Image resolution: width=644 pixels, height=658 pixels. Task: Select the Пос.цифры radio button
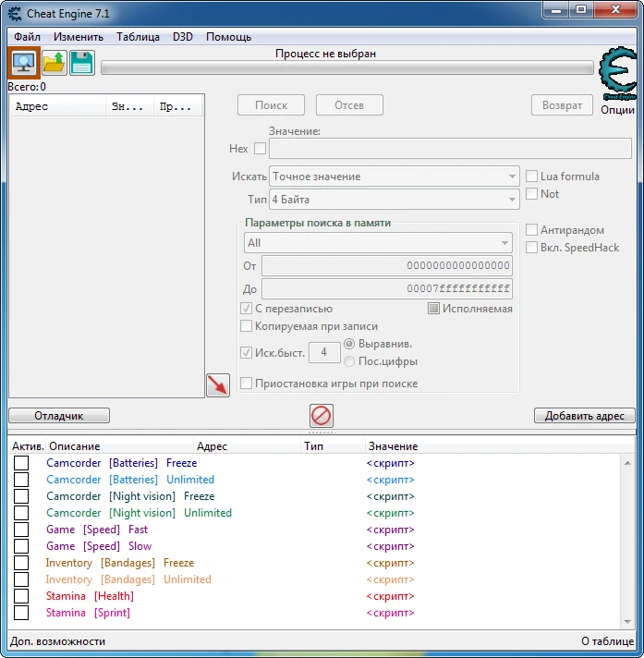[349, 361]
